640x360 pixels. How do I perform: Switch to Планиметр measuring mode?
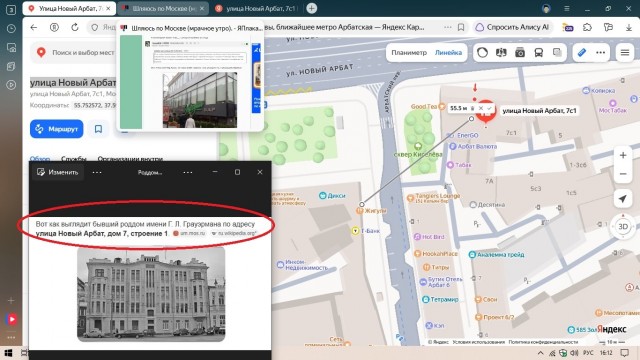click(x=409, y=53)
